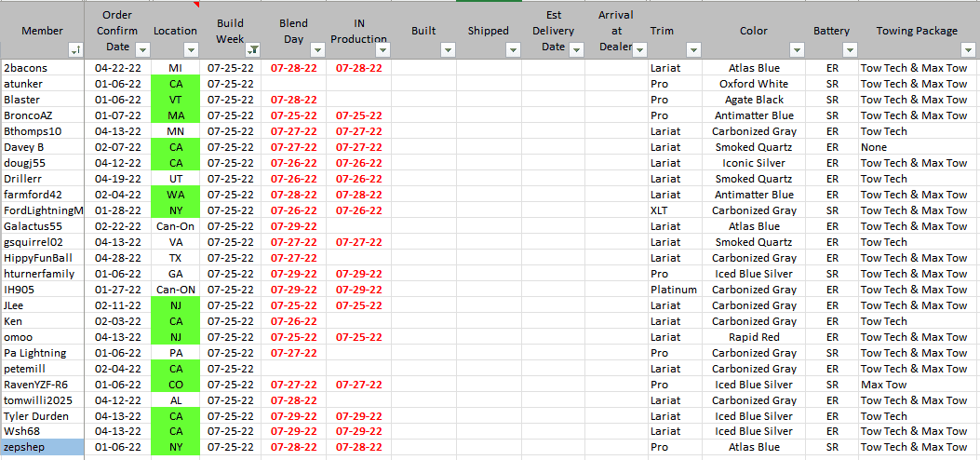This screenshot has width=980, height=460.
Task: Click the Platinum trim cell for IH905
Action: 674,290
